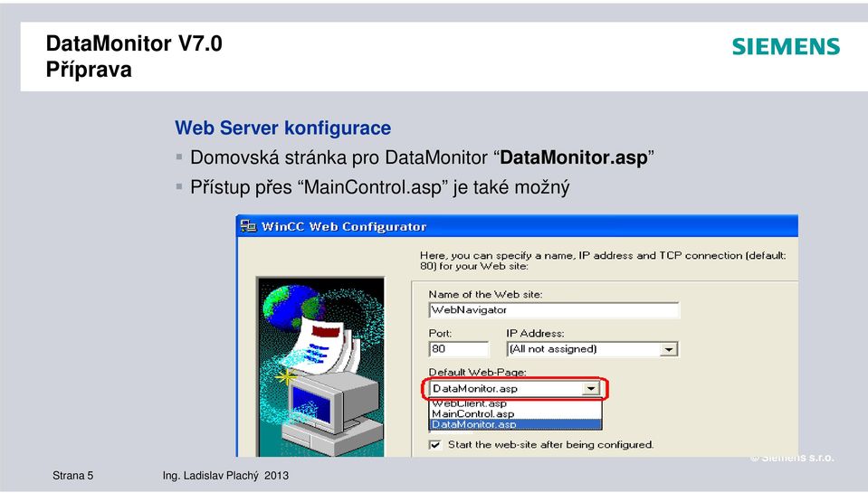This screenshot has width=868, height=493.
Task: Click the wizard computer and globe illustration
Action: pos(320,367)
